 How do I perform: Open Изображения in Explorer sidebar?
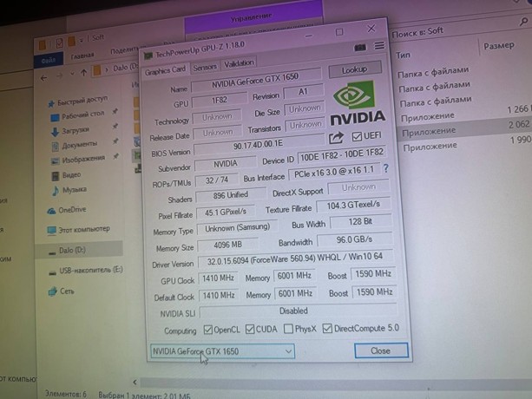pyautogui.click(x=78, y=159)
